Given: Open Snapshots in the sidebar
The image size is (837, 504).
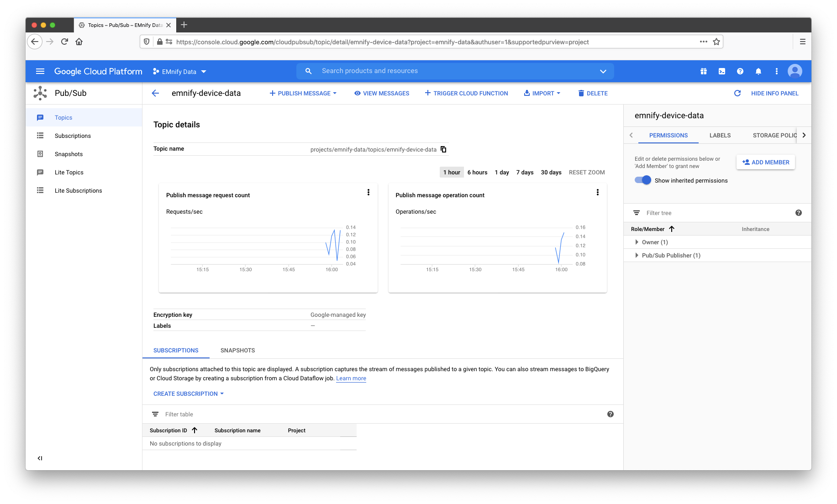Looking at the screenshot, I should [84, 154].
